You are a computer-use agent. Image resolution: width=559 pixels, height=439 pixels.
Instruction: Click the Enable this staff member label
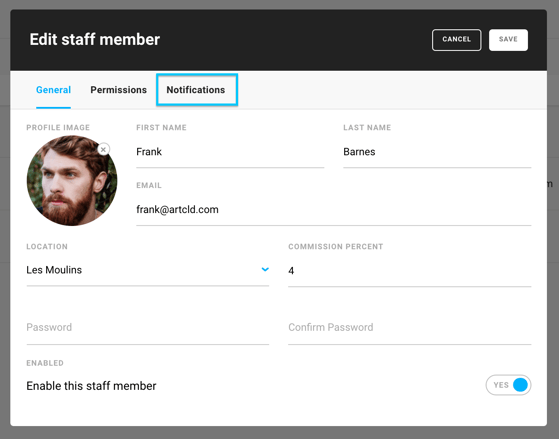[x=91, y=386]
